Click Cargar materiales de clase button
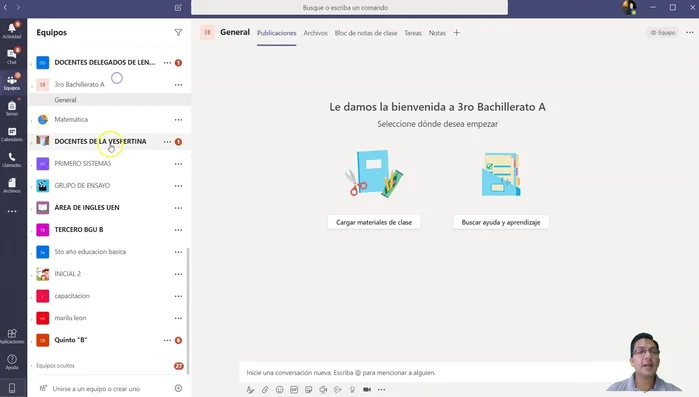Image resolution: width=699 pixels, height=397 pixels. (x=374, y=222)
